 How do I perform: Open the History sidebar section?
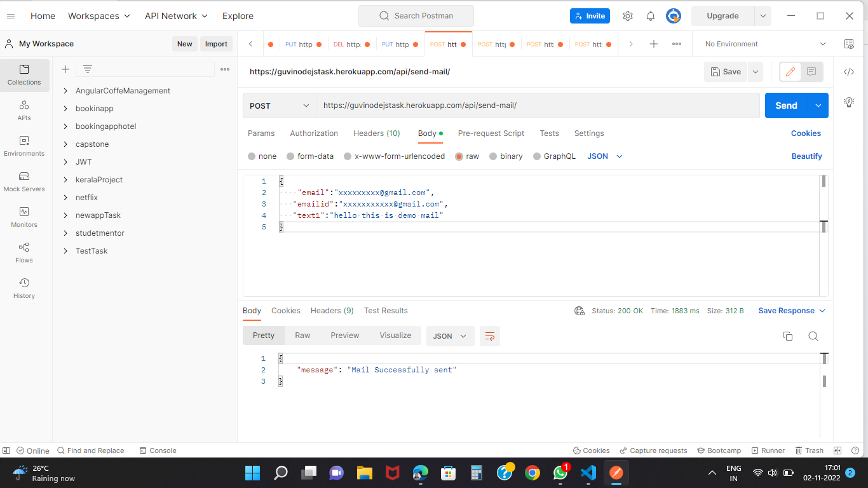coord(24,288)
